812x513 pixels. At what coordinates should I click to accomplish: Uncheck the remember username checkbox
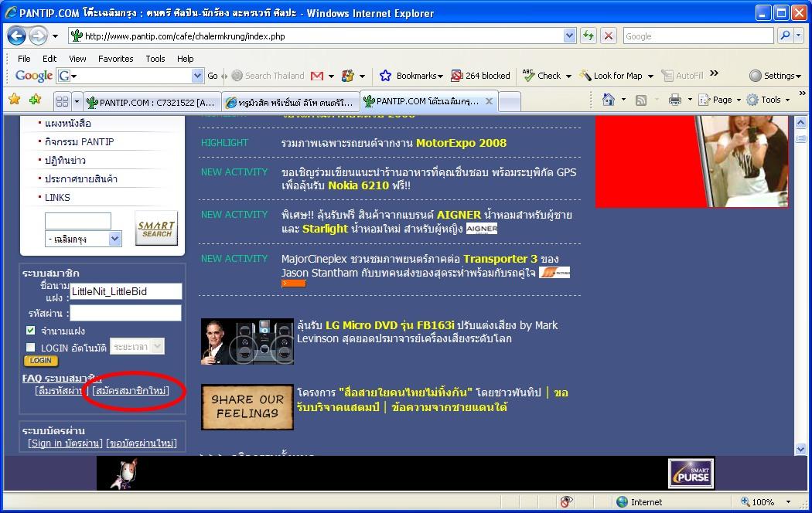(31, 331)
